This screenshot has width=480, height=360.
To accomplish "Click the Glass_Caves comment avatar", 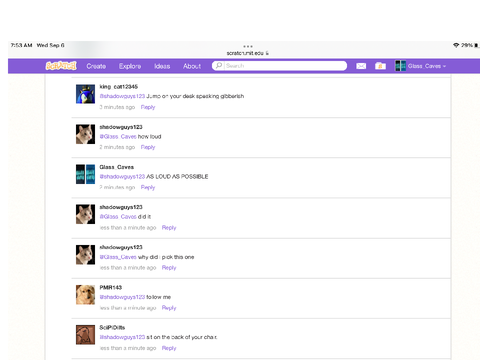I will [x=85, y=174].
